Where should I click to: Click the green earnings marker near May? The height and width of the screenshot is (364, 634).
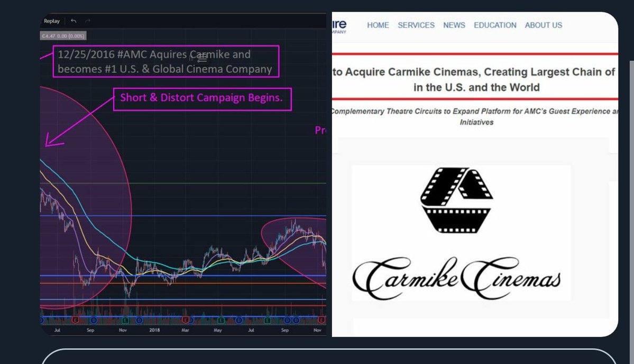220,320
